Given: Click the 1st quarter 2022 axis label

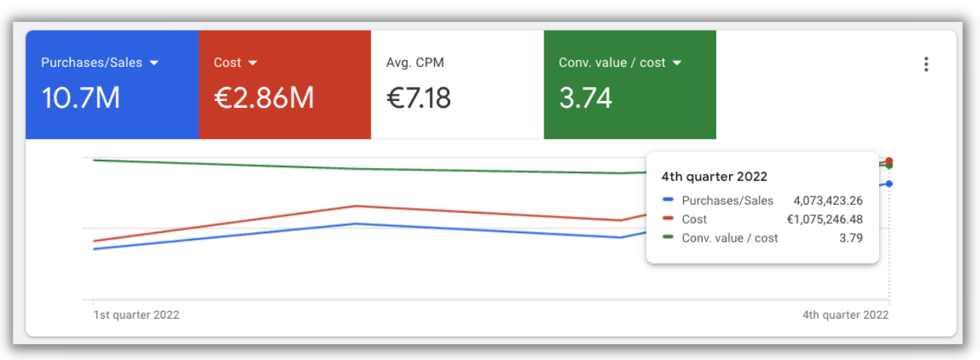Looking at the screenshot, I should pos(136,315).
